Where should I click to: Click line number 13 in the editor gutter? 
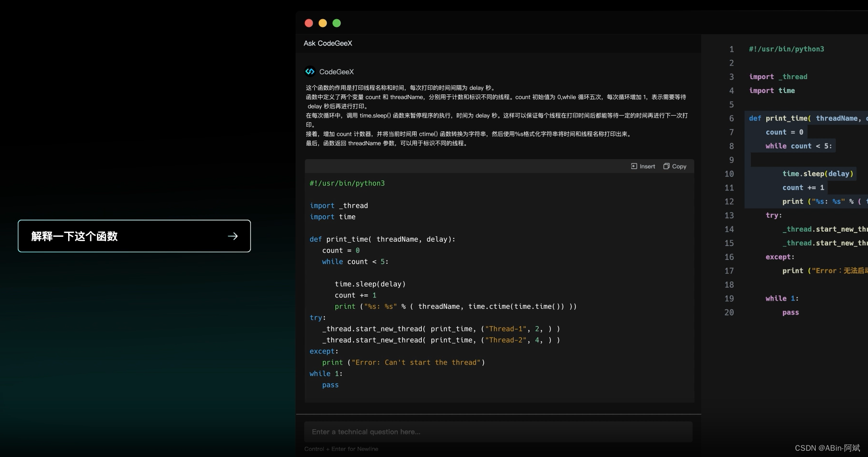(x=729, y=215)
